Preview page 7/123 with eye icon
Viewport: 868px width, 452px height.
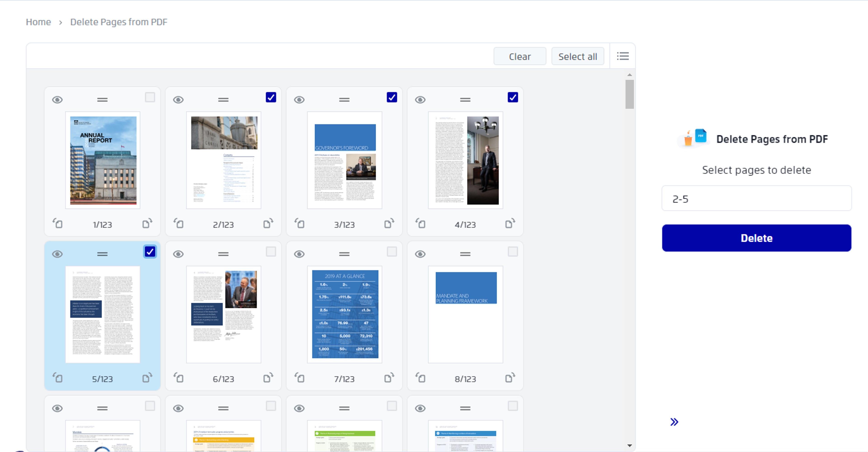[x=299, y=254]
